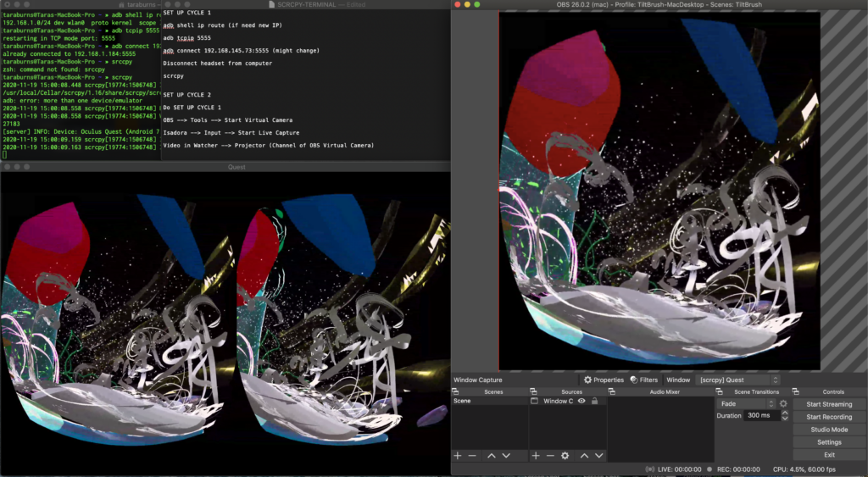Toggle the lock on Window C source

click(594, 401)
